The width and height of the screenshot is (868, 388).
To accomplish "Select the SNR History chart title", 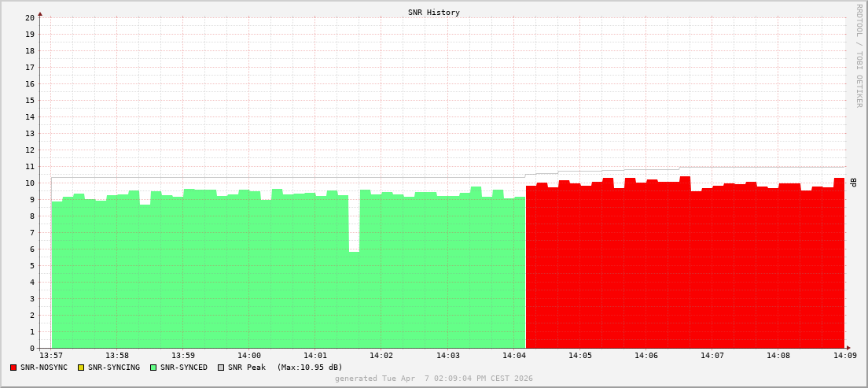I will [x=433, y=13].
